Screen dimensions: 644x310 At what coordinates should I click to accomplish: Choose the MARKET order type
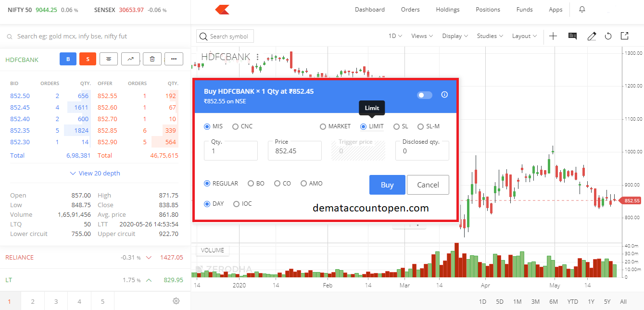pyautogui.click(x=335, y=126)
